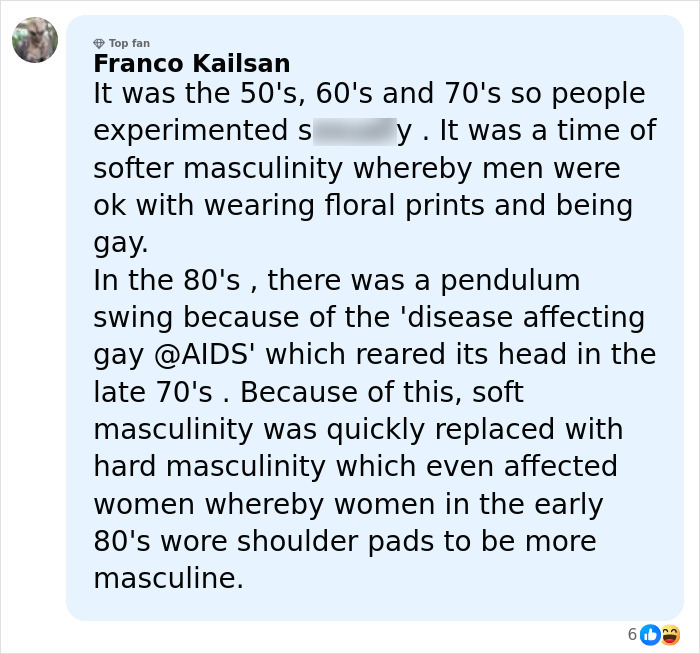Click the final word "masculine." in comment
This screenshot has width=700, height=654.
(168, 578)
